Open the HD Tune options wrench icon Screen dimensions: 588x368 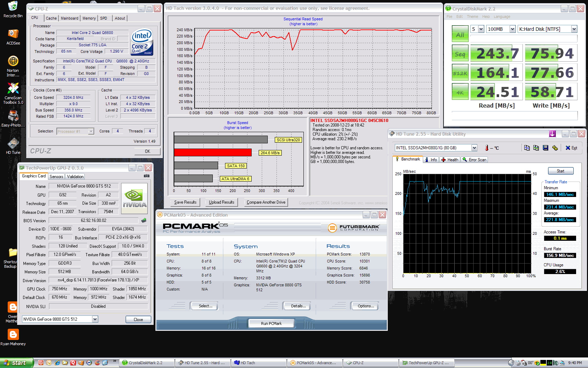555,148
